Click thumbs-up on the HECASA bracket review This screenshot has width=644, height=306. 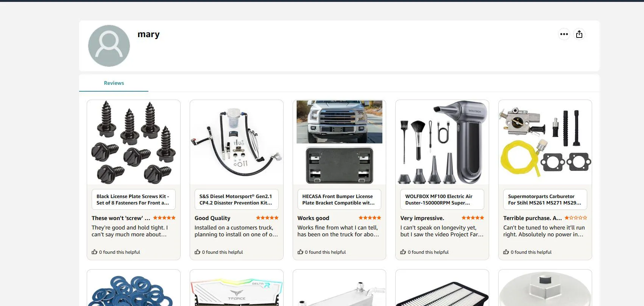pos(300,252)
